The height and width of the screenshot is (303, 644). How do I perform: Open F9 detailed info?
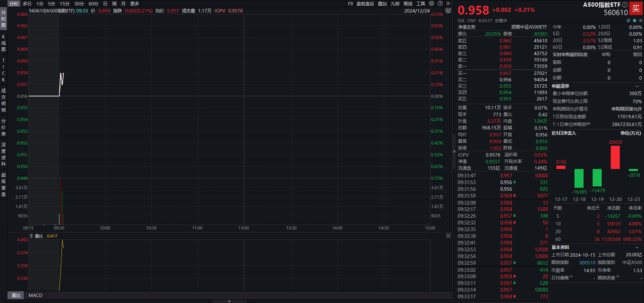click(x=350, y=4)
